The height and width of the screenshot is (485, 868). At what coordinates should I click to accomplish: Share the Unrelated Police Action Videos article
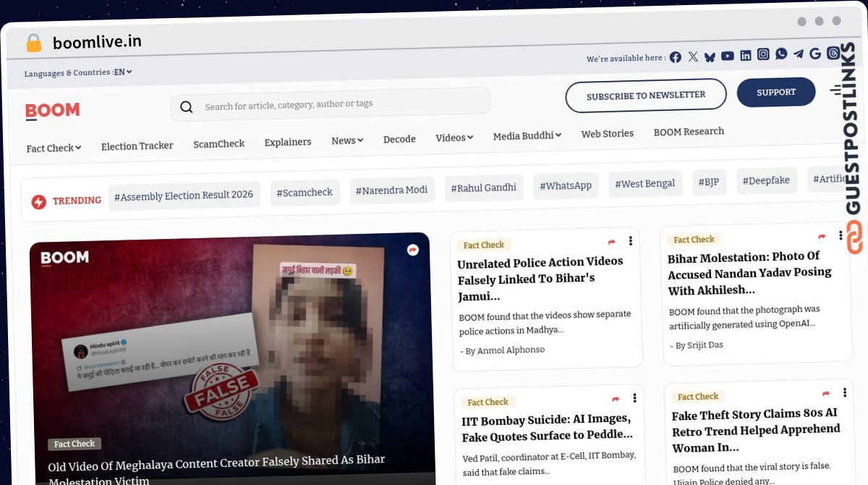pyautogui.click(x=612, y=242)
